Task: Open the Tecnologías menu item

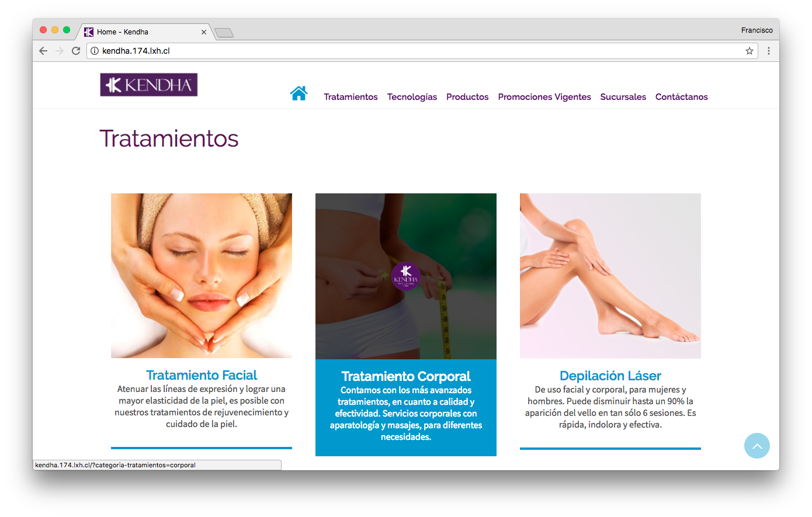Action: tap(412, 97)
